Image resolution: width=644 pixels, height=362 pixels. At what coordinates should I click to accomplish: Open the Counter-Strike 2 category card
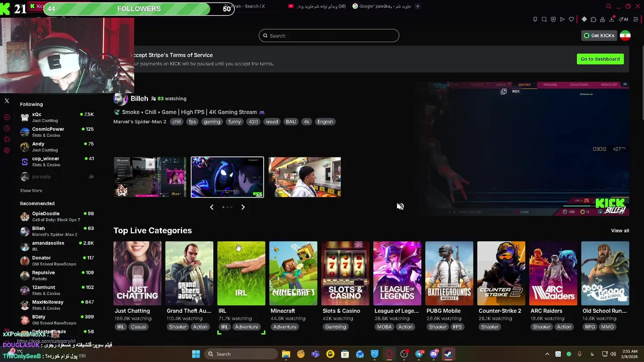pyautogui.click(x=501, y=274)
